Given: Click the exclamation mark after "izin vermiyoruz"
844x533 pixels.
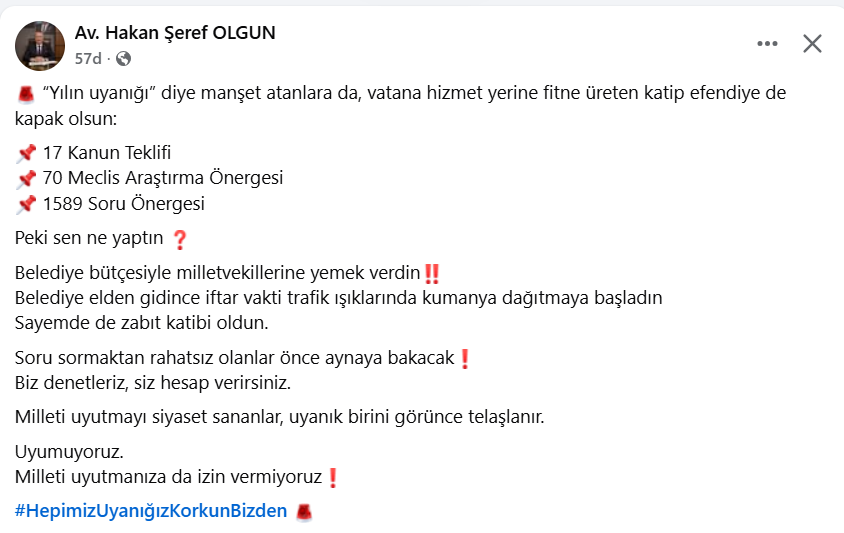Looking at the screenshot, I should 333,478.
